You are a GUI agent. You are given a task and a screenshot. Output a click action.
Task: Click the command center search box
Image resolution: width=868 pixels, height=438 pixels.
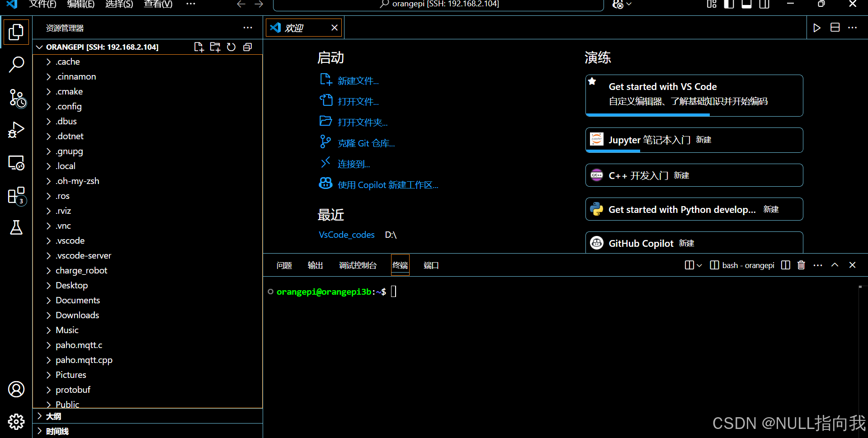(439, 5)
